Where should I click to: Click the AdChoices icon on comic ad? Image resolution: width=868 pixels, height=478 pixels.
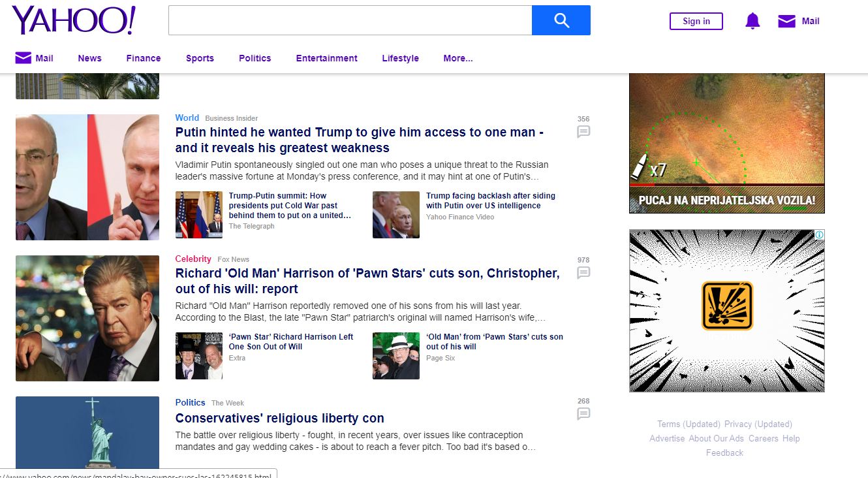click(819, 235)
